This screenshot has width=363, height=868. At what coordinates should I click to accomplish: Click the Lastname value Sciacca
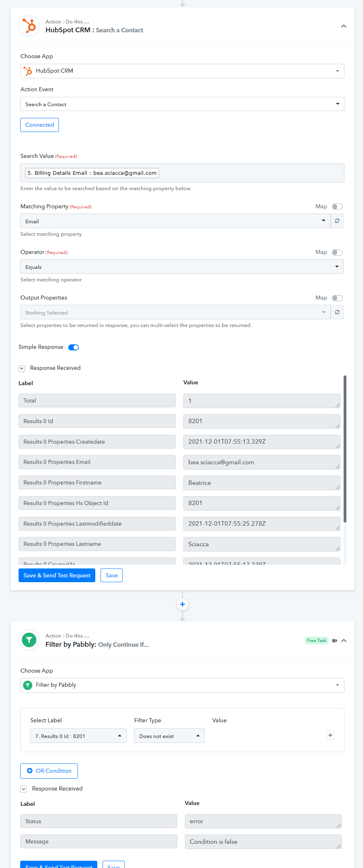(x=262, y=544)
